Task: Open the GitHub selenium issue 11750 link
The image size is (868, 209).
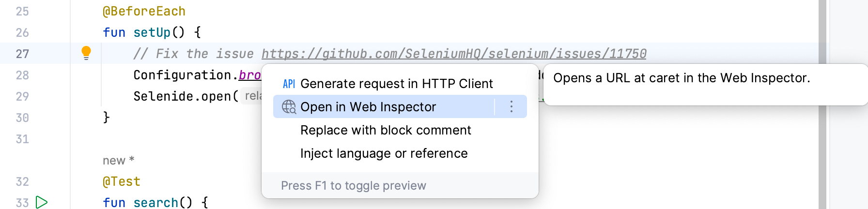Action: 453,54
